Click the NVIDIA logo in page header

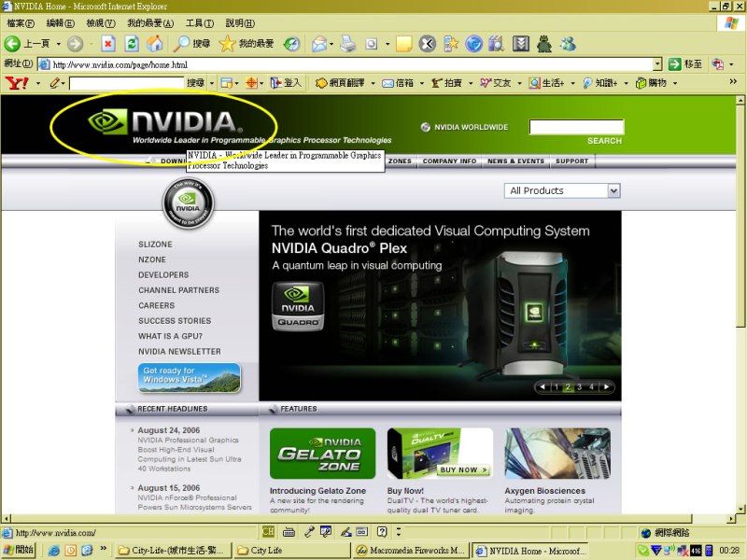click(x=165, y=122)
